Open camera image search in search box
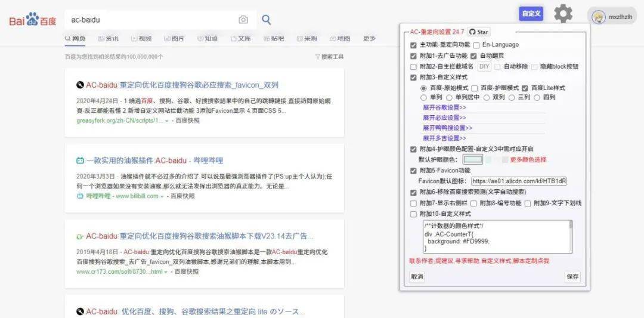 [243, 20]
